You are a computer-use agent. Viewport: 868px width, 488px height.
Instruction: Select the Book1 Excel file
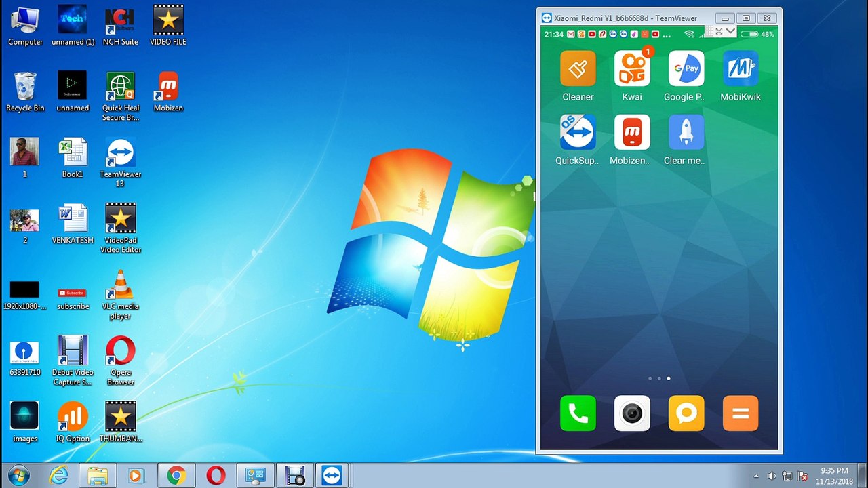tap(73, 158)
